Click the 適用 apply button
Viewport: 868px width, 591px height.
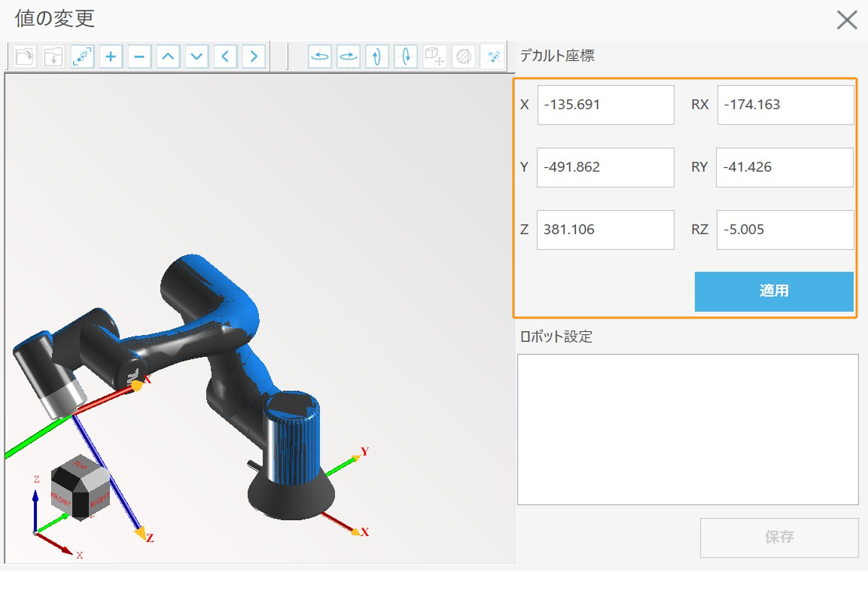[x=774, y=291]
